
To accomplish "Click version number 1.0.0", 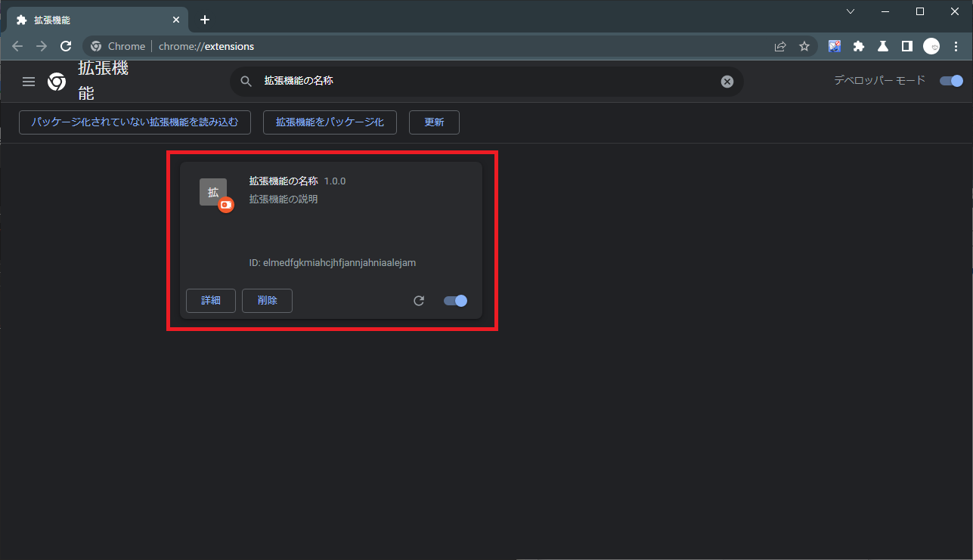I will click(x=335, y=181).
